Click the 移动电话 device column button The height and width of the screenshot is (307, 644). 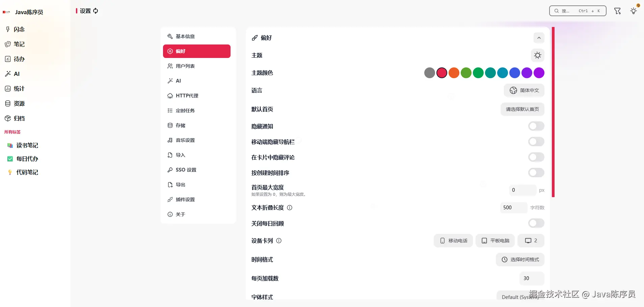453,241
